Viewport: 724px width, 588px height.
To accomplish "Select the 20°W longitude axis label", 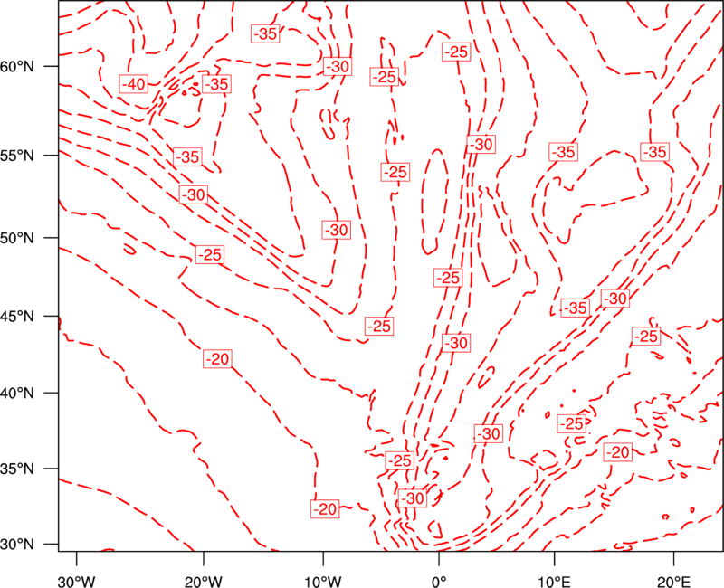I will 204,581.
